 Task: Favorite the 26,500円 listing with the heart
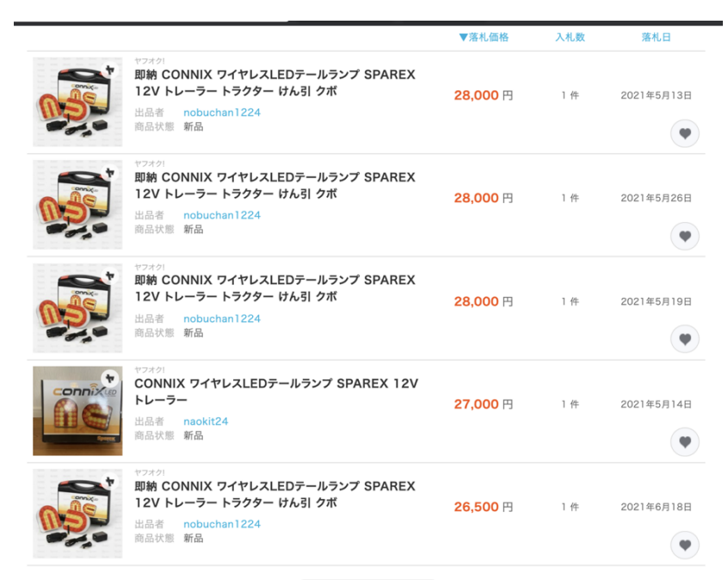click(684, 545)
